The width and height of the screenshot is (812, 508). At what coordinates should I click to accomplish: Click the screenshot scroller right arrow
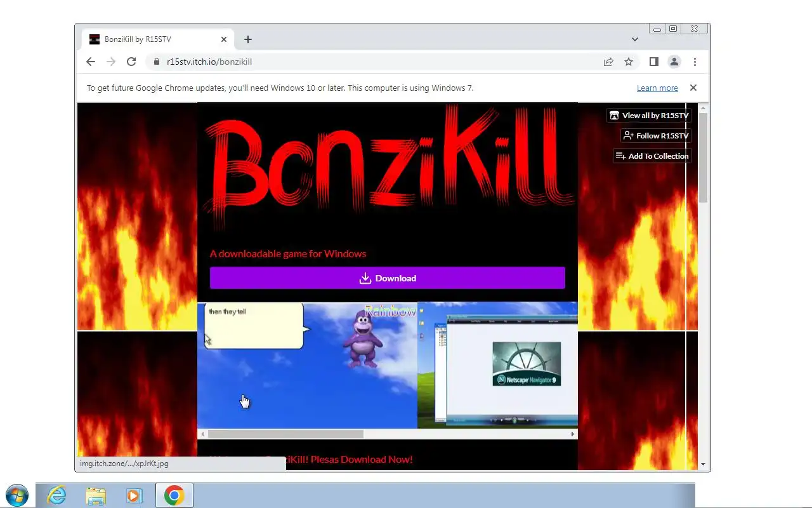573,434
